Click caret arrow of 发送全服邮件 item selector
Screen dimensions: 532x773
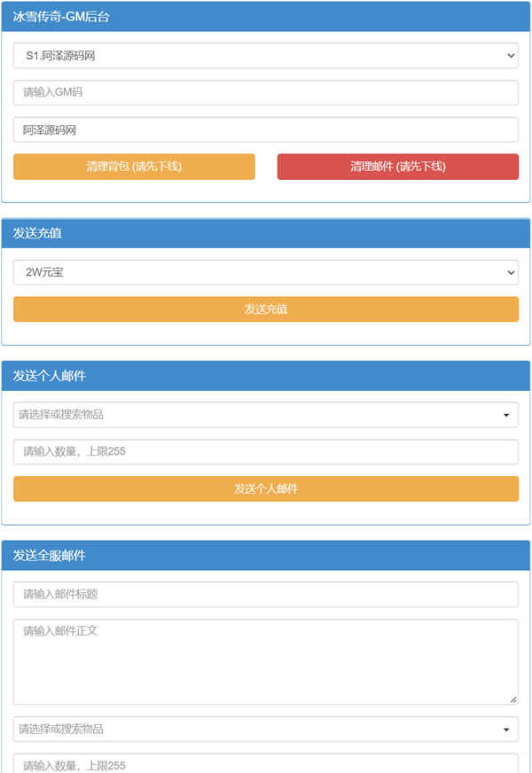[x=506, y=730]
